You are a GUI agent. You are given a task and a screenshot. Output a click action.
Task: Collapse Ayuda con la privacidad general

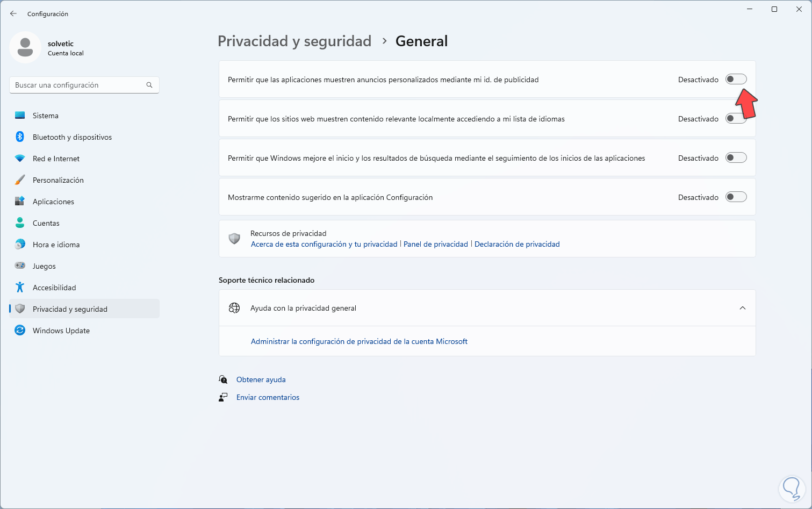[x=742, y=308]
